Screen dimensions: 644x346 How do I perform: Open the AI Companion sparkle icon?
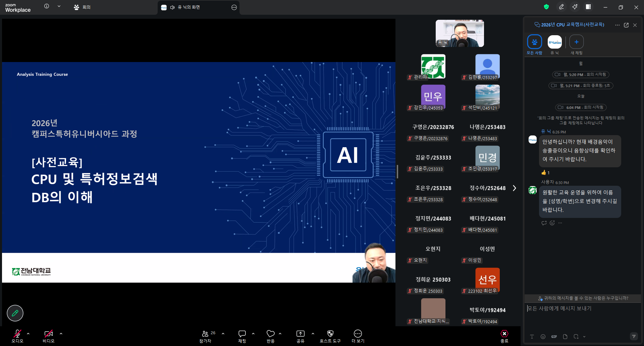click(575, 7)
